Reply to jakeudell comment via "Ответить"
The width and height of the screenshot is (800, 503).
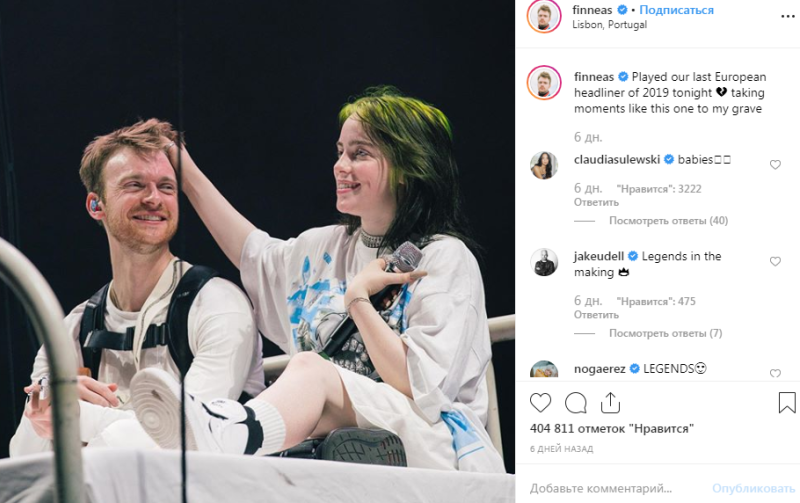(x=596, y=315)
